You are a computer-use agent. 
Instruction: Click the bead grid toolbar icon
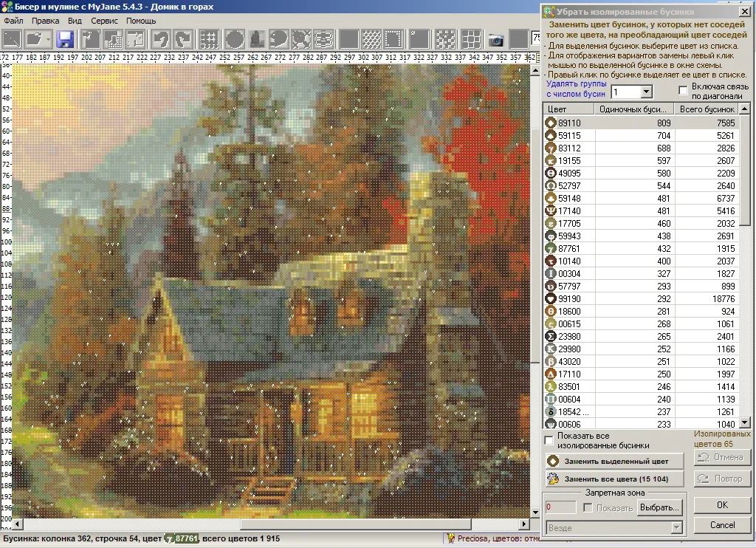(x=209, y=39)
